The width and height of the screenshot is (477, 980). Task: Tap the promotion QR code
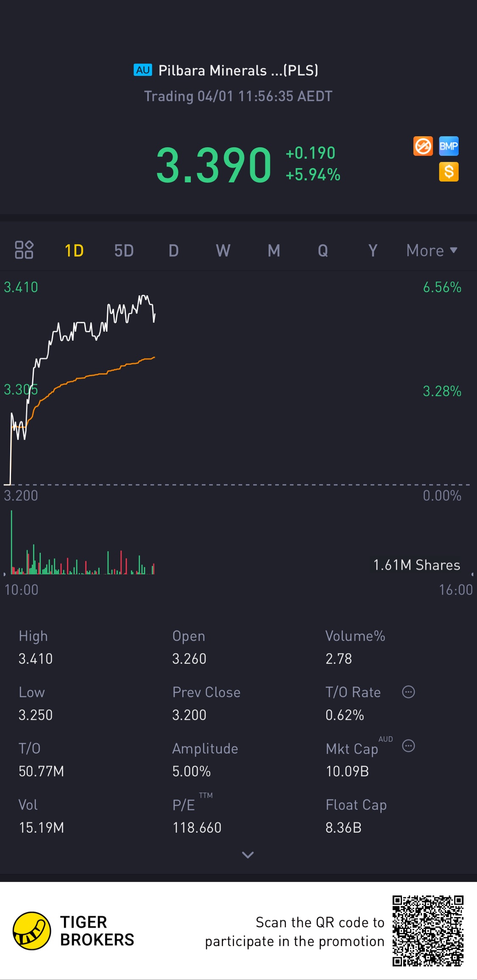pyautogui.click(x=427, y=931)
